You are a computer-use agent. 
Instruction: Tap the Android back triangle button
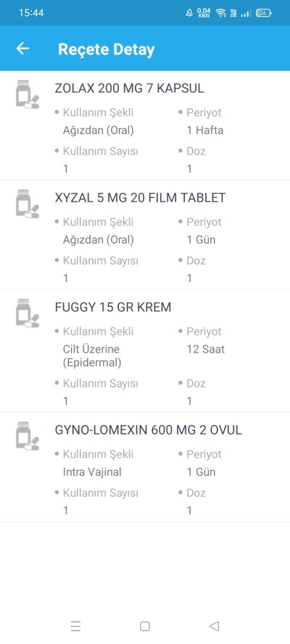point(214,626)
